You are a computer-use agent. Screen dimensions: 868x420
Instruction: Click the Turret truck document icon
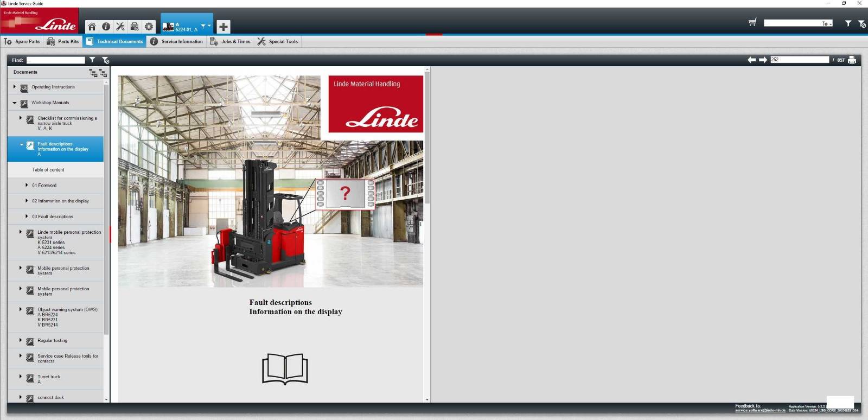(30, 378)
